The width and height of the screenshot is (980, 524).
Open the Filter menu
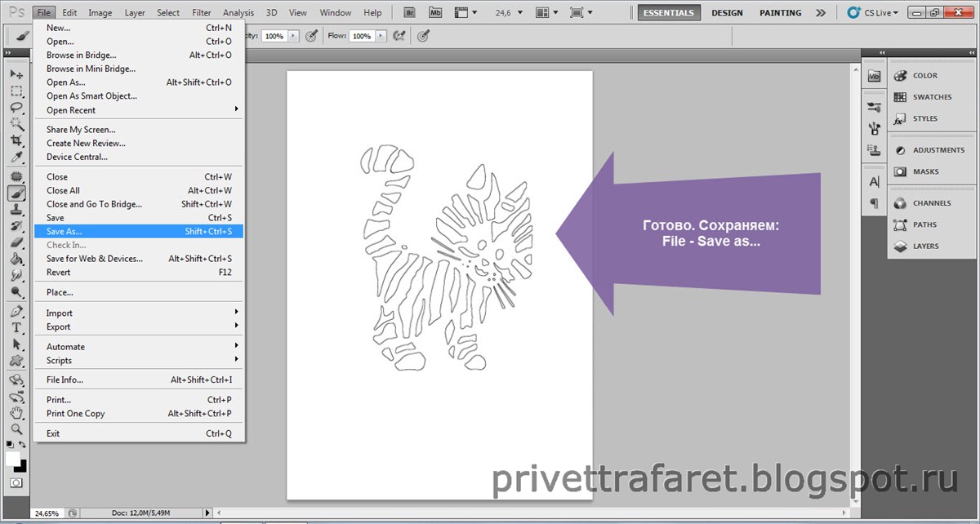click(x=201, y=13)
